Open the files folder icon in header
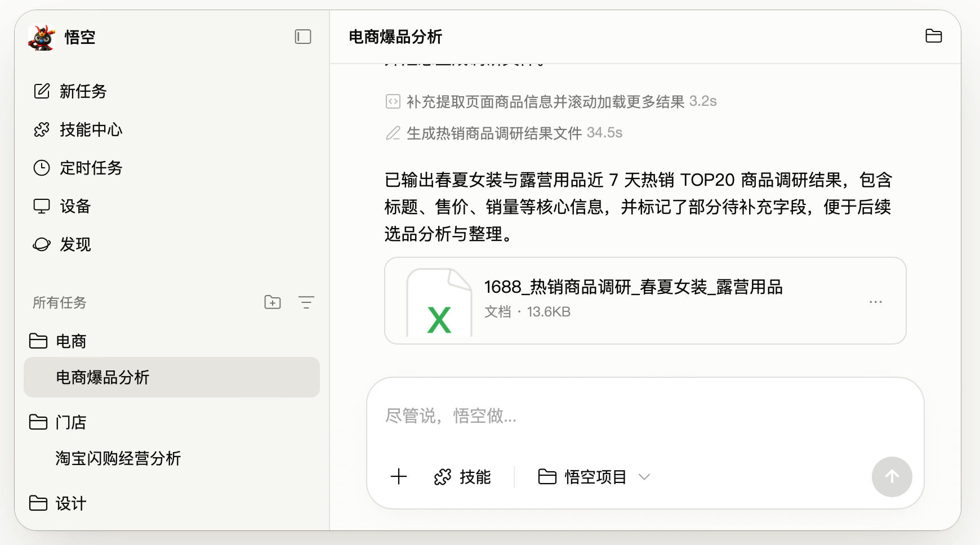 tap(933, 36)
